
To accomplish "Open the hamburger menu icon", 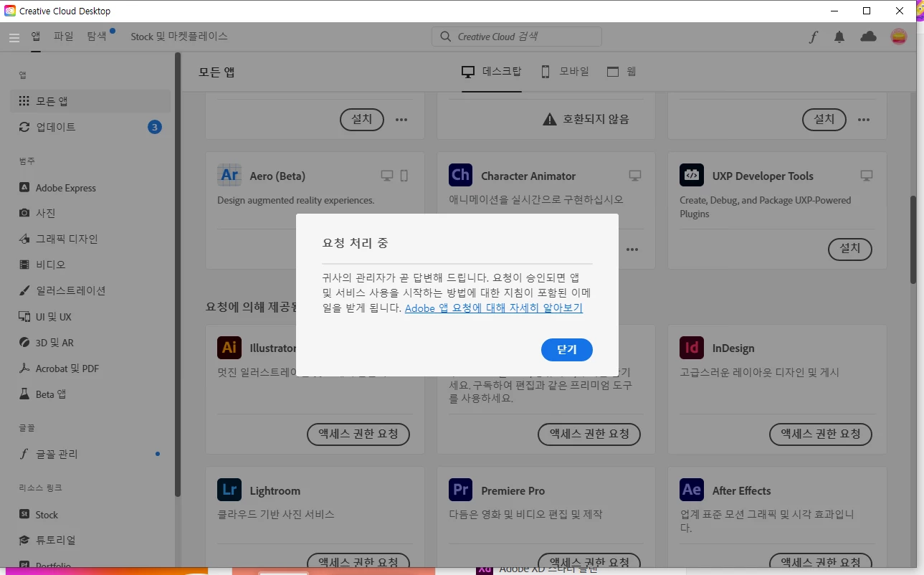I will pyautogui.click(x=14, y=37).
